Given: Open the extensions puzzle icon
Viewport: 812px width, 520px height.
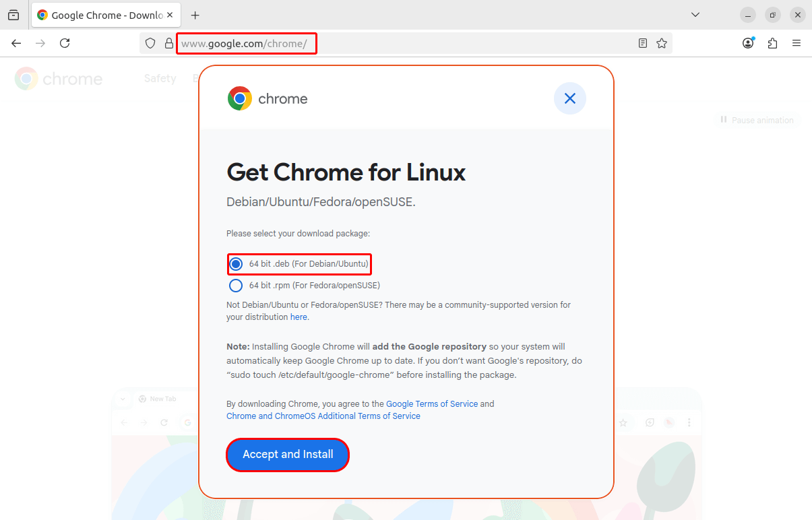Looking at the screenshot, I should [x=772, y=43].
